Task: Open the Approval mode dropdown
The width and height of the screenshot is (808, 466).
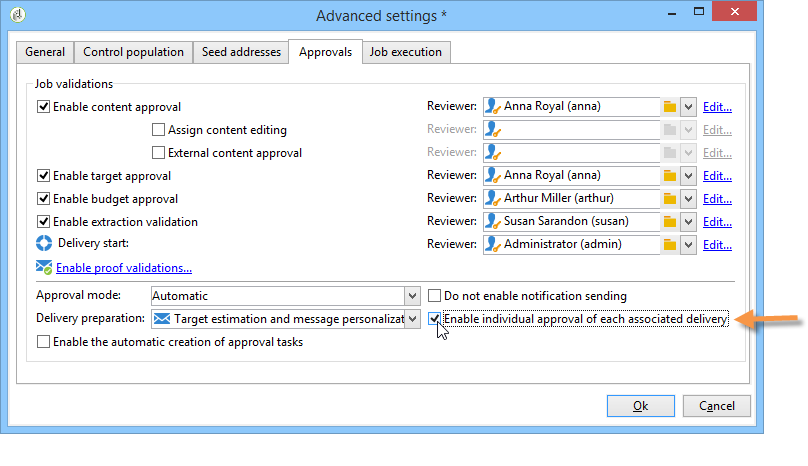Action: click(412, 296)
